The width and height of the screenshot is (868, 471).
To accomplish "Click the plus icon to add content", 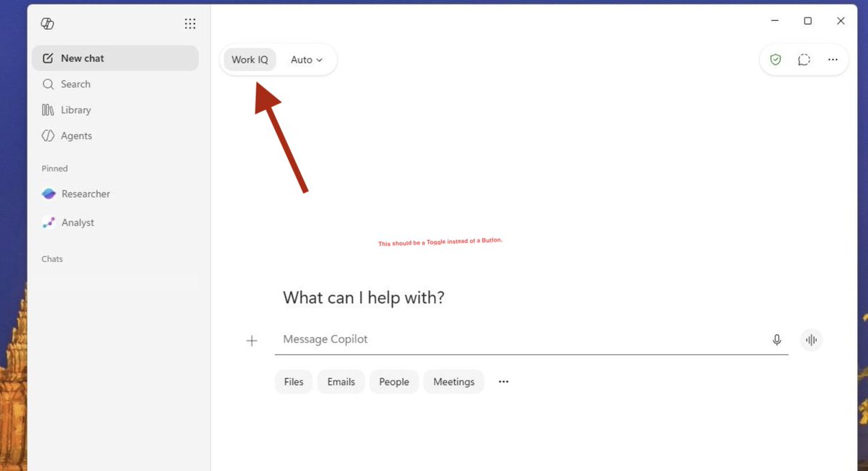I will click(x=252, y=341).
